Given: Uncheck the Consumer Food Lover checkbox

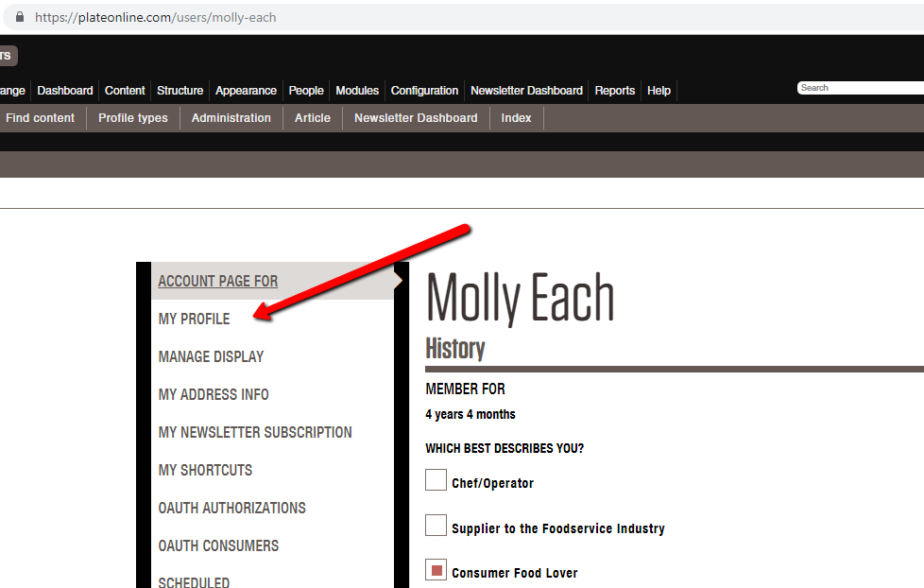Looking at the screenshot, I should (436, 570).
